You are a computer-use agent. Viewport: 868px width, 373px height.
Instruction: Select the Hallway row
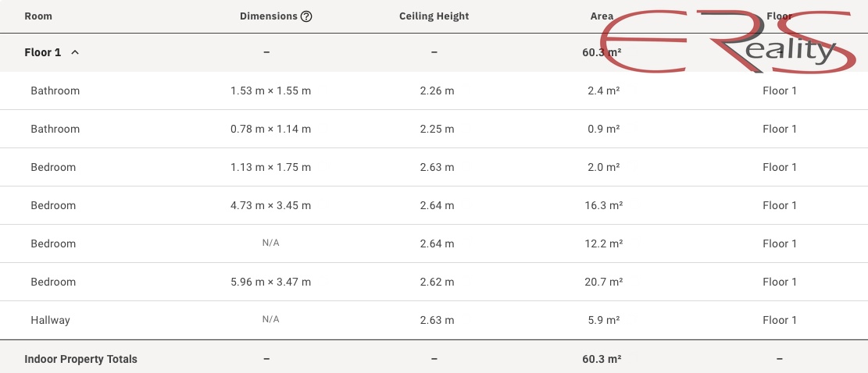[x=434, y=320]
